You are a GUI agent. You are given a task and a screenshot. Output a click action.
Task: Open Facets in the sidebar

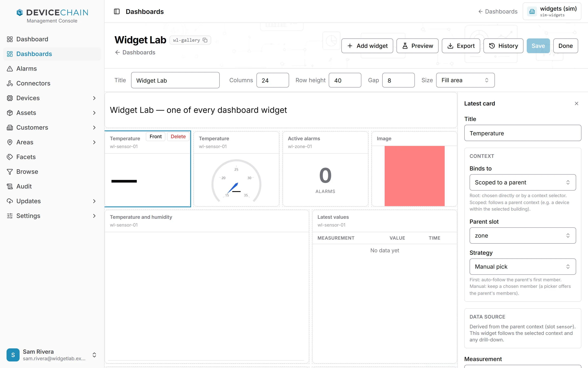coord(52,157)
